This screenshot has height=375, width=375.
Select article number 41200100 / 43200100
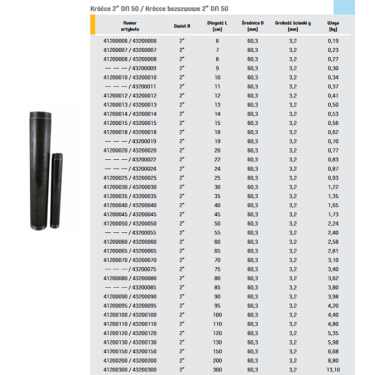tap(130, 315)
